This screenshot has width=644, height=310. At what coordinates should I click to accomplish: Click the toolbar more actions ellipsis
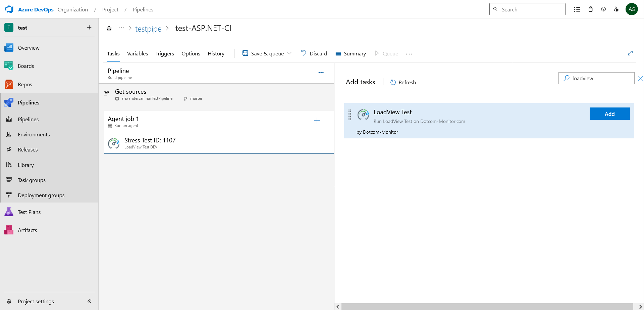(x=409, y=54)
